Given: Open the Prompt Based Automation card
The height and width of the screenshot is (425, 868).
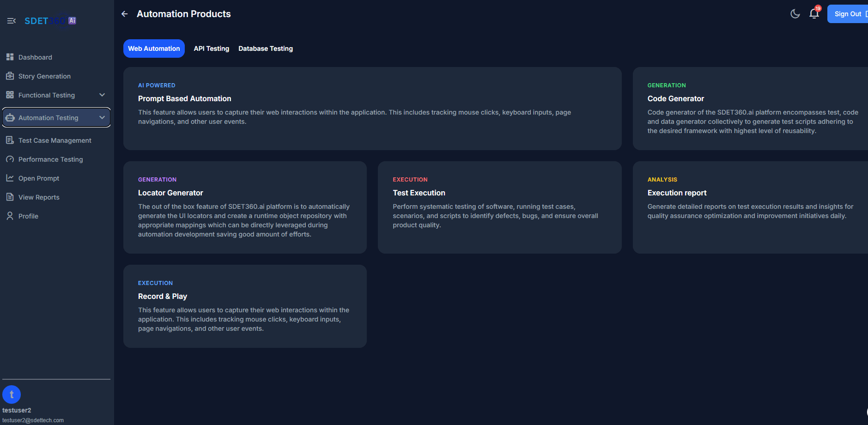Looking at the screenshot, I should click(x=372, y=109).
